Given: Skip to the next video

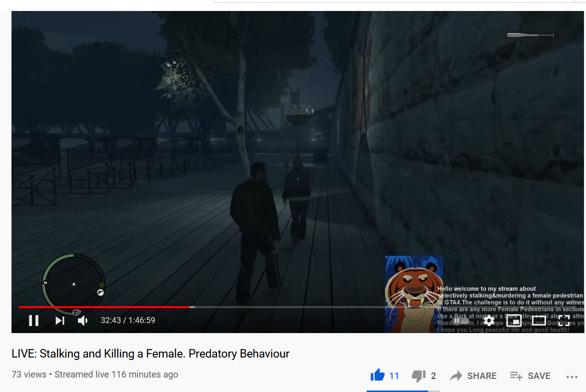Looking at the screenshot, I should pos(60,321).
